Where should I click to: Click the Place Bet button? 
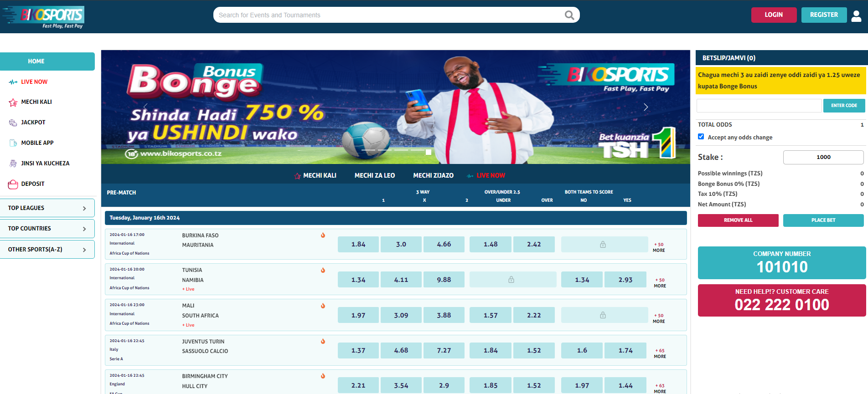coord(823,220)
